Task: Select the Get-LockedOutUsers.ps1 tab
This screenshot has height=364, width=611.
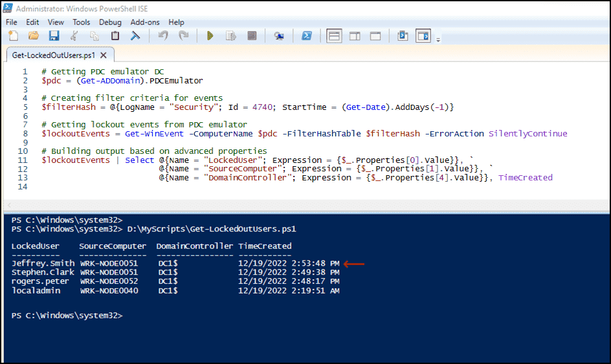Action: [53, 56]
